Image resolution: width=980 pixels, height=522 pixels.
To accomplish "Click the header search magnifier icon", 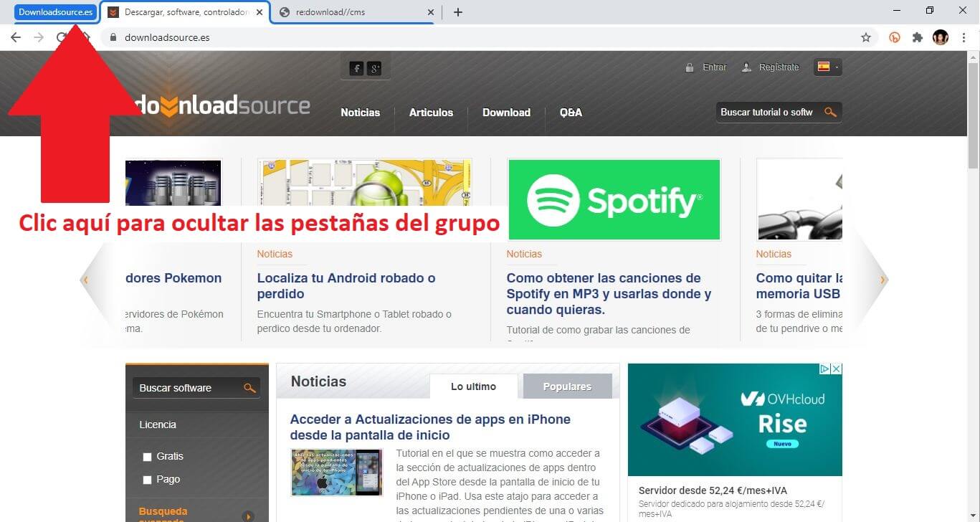I will tap(831, 112).
